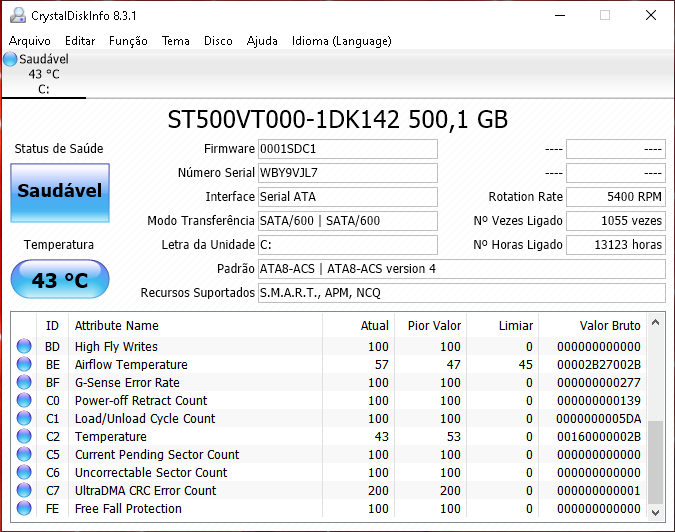Click the Modo Transferência field SATA/600
The image size is (675, 532).
coord(348,221)
